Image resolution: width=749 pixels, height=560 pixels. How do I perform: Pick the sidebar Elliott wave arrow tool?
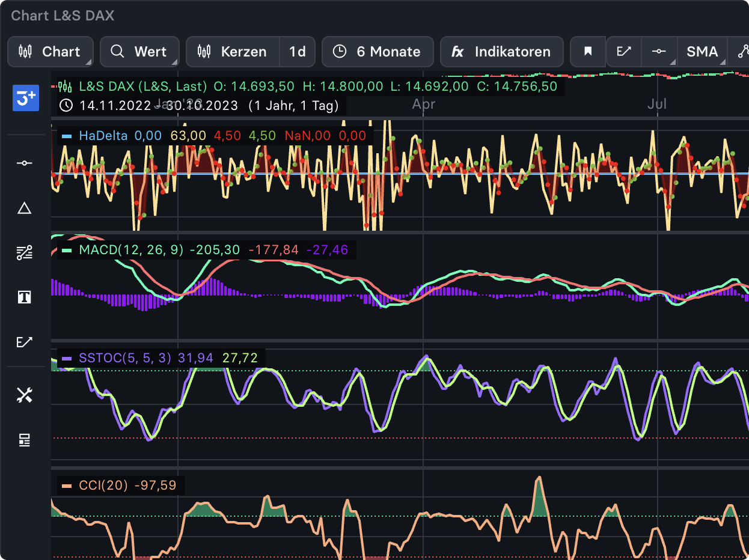[x=24, y=342]
